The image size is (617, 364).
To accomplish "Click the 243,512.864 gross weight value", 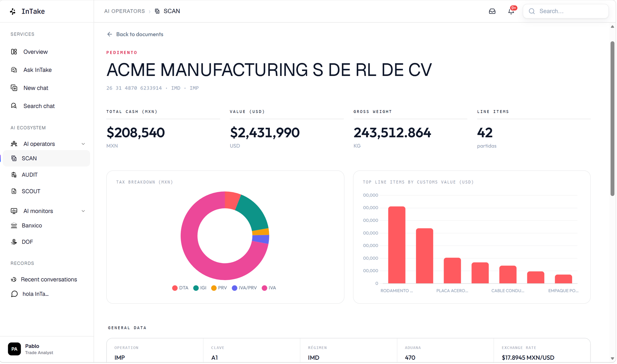I will [x=393, y=133].
